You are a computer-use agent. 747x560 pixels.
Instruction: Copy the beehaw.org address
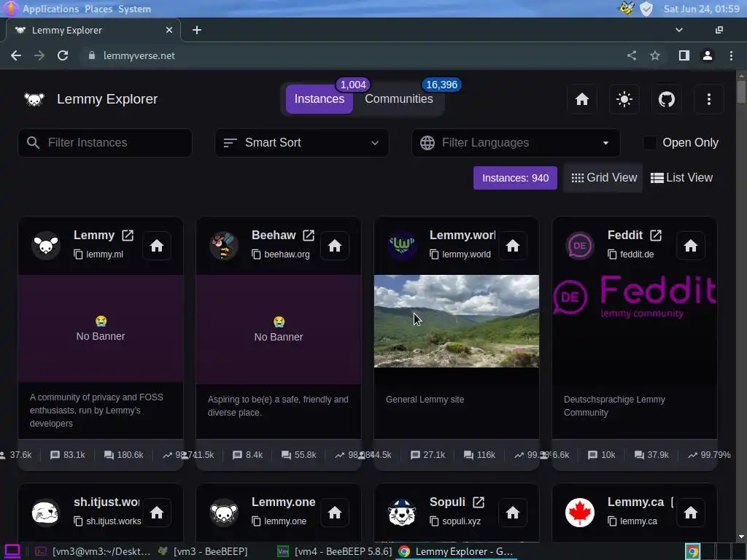click(256, 254)
